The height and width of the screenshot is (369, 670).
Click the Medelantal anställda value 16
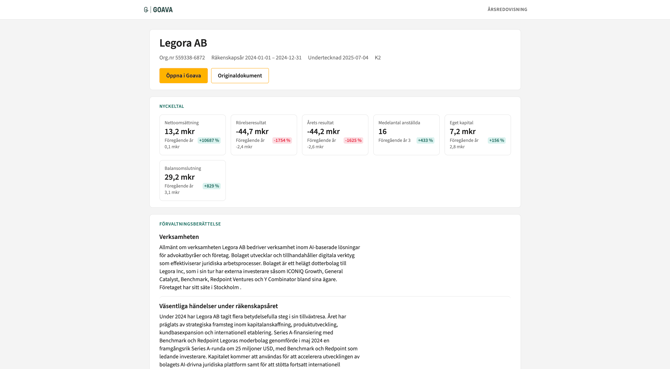click(x=382, y=132)
